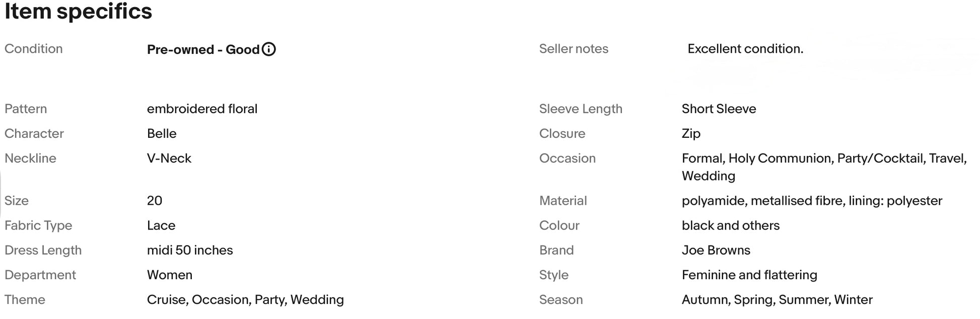The width and height of the screenshot is (980, 319).
Task: Click the "Belle" character value
Action: tap(162, 133)
